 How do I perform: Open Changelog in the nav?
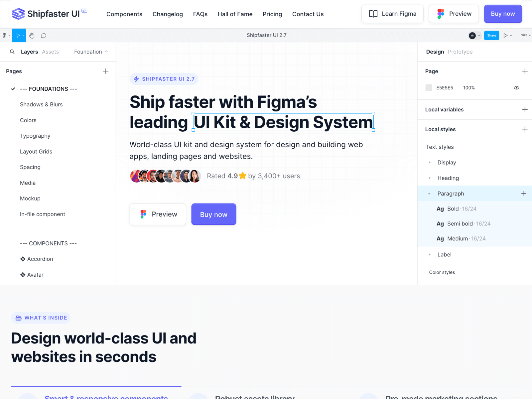click(168, 14)
